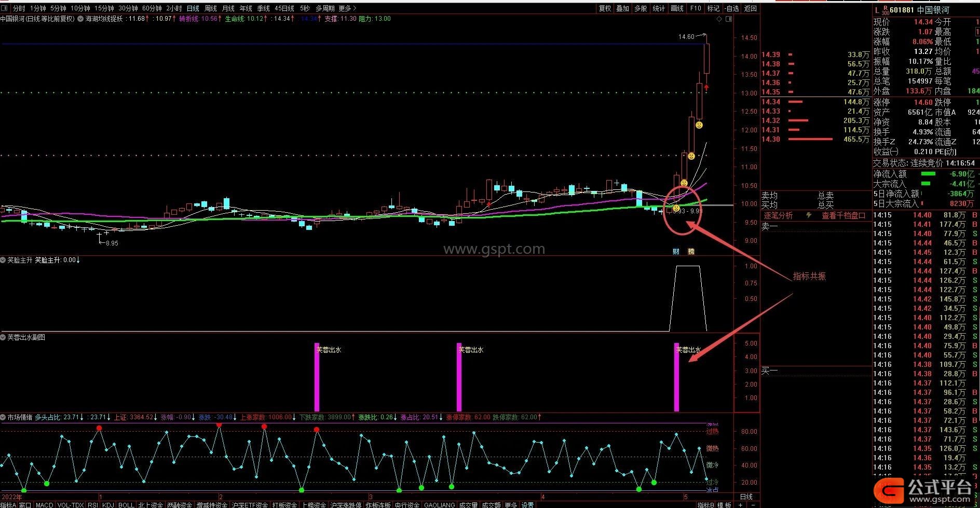Viewport: 980px width, 508px height.
Task: Click the red up-arrow signal near 13.00
Action: click(706, 88)
